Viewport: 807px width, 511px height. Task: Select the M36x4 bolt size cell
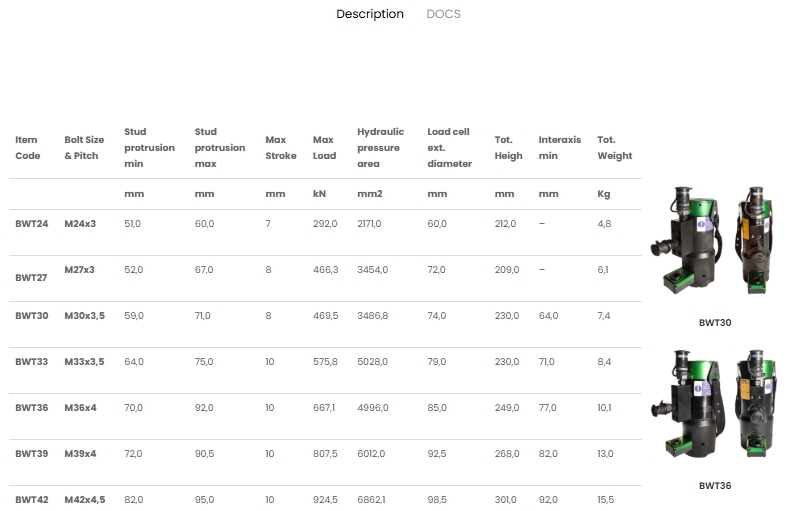click(x=80, y=408)
